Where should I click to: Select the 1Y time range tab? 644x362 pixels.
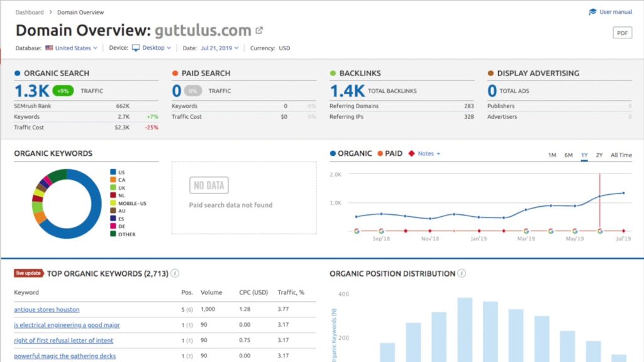[584, 155]
